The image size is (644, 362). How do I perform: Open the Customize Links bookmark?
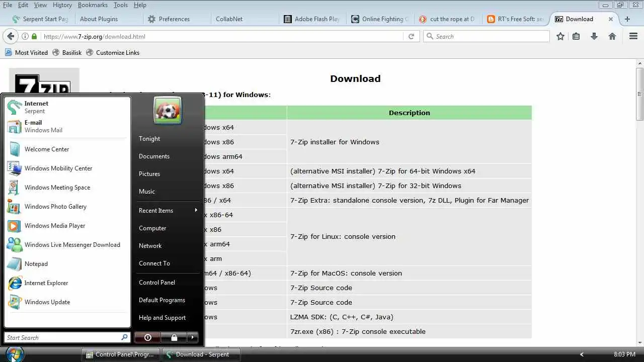[113, 52]
